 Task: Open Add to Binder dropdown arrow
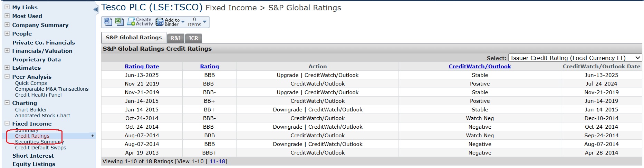183,22
